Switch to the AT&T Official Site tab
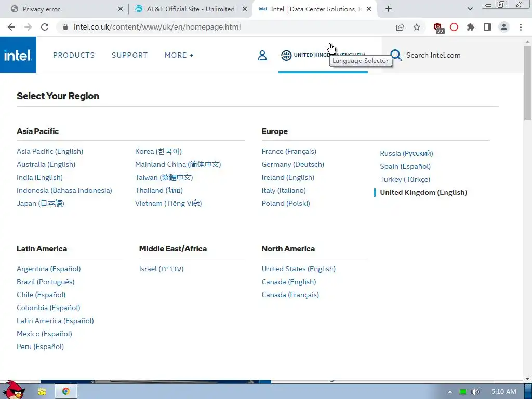 coord(190,9)
